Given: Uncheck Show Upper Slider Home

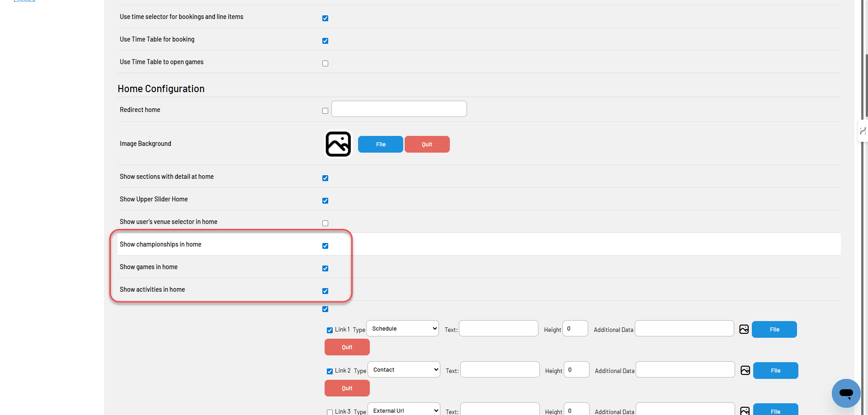Looking at the screenshot, I should point(325,201).
